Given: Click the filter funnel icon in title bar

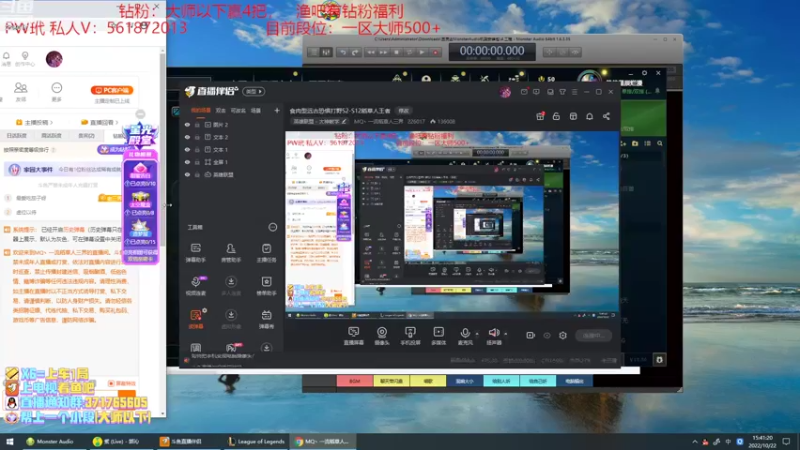Looking at the screenshot, I should (562, 92).
